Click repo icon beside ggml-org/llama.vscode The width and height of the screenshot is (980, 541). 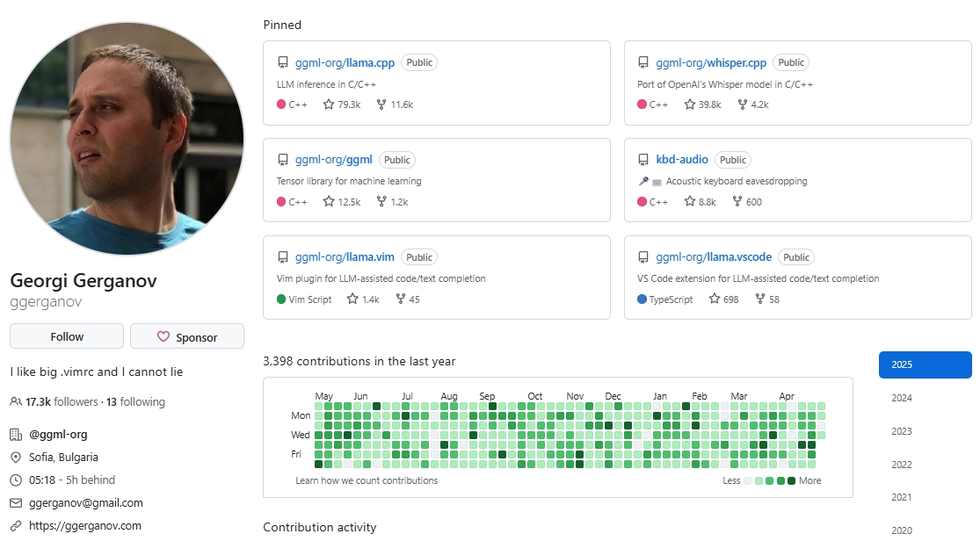(x=643, y=257)
